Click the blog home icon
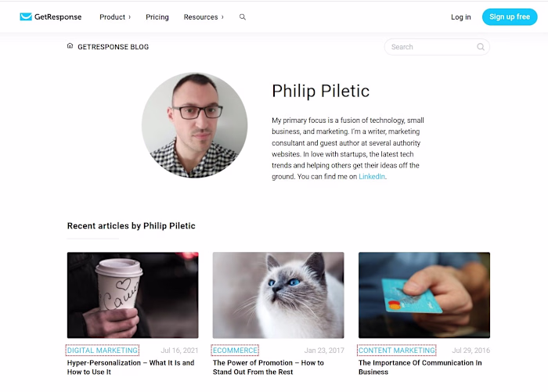The height and width of the screenshot is (392, 548). [x=70, y=45]
